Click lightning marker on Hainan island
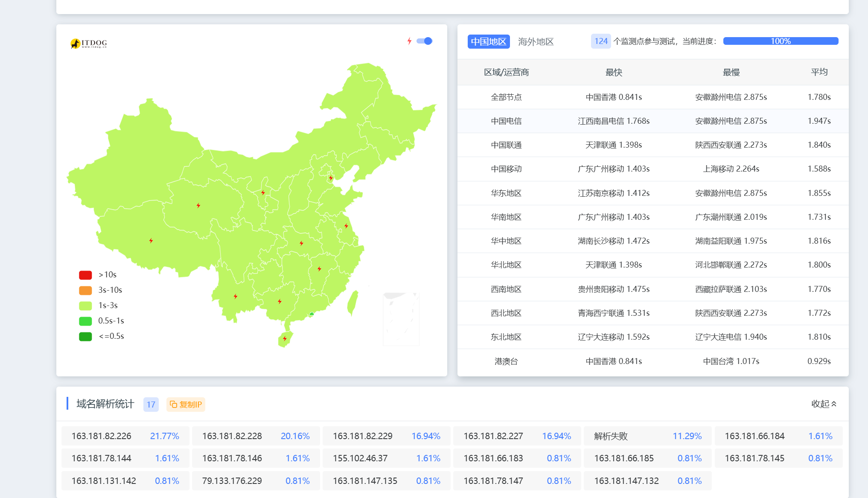The image size is (868, 498). [x=285, y=339]
